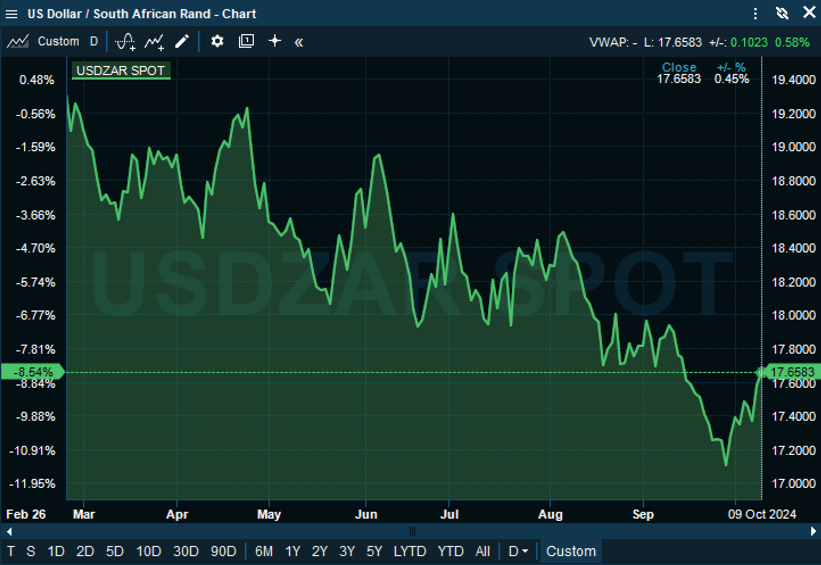Click the 19.4000 price axis label
821x565 pixels.
pos(794,80)
